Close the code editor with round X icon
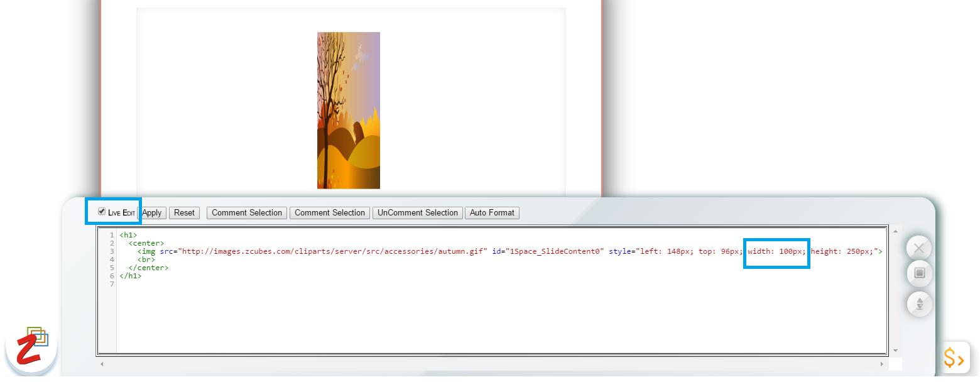Viewport: 980px width, 387px height. (x=919, y=248)
